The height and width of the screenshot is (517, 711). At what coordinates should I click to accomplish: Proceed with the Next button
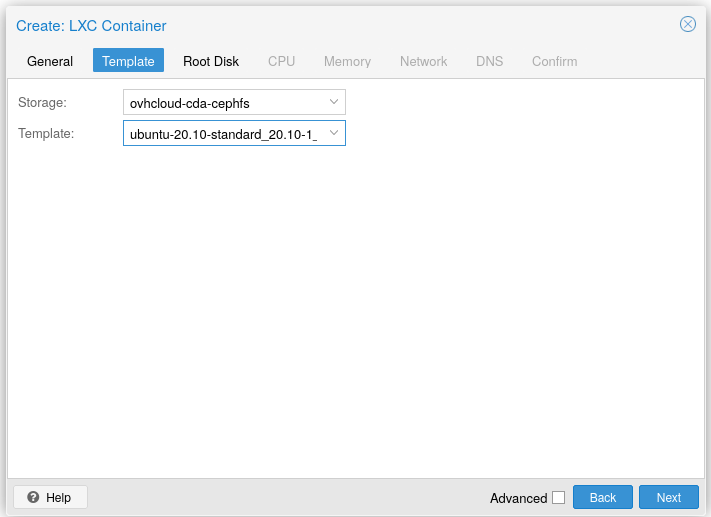click(669, 497)
